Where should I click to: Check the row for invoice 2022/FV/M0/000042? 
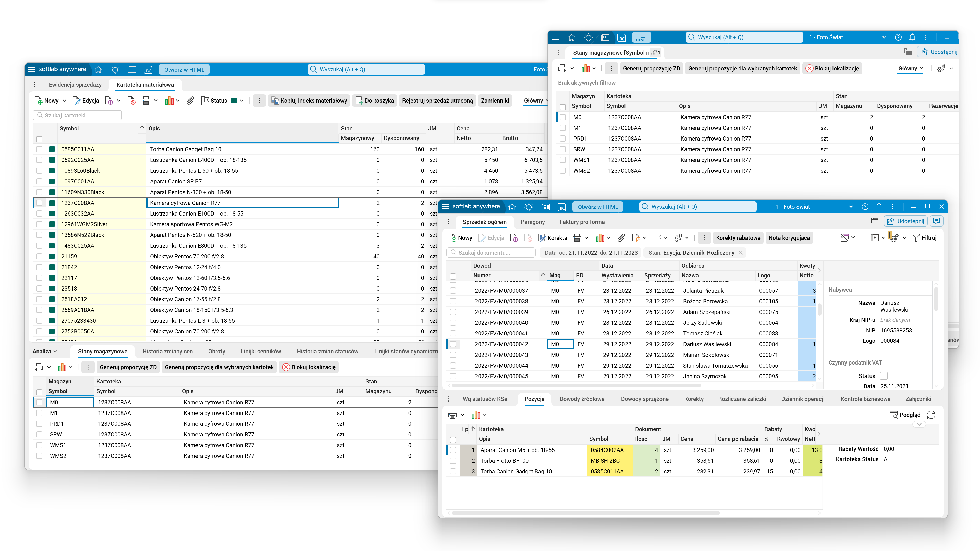click(453, 344)
